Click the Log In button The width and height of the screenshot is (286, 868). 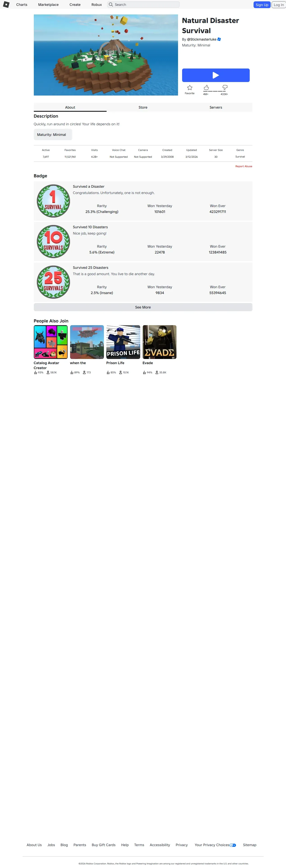(x=279, y=5)
